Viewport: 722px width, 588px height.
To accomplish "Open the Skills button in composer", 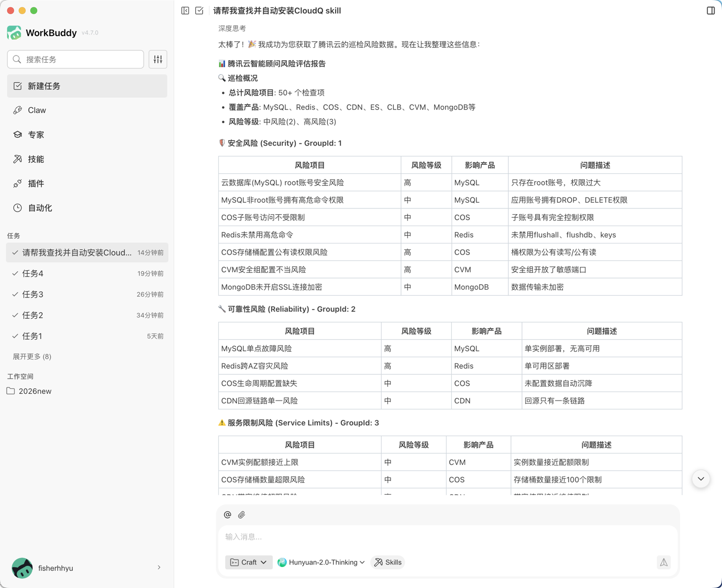I will [x=388, y=562].
